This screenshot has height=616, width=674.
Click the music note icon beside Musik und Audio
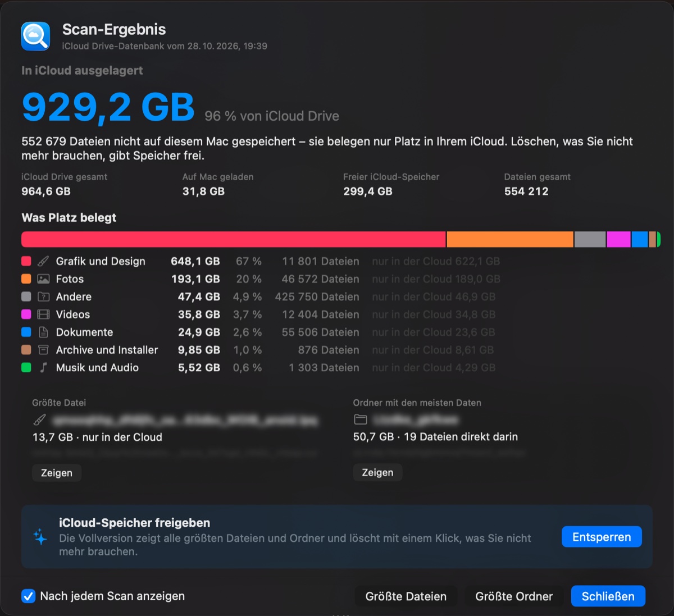pyautogui.click(x=43, y=367)
